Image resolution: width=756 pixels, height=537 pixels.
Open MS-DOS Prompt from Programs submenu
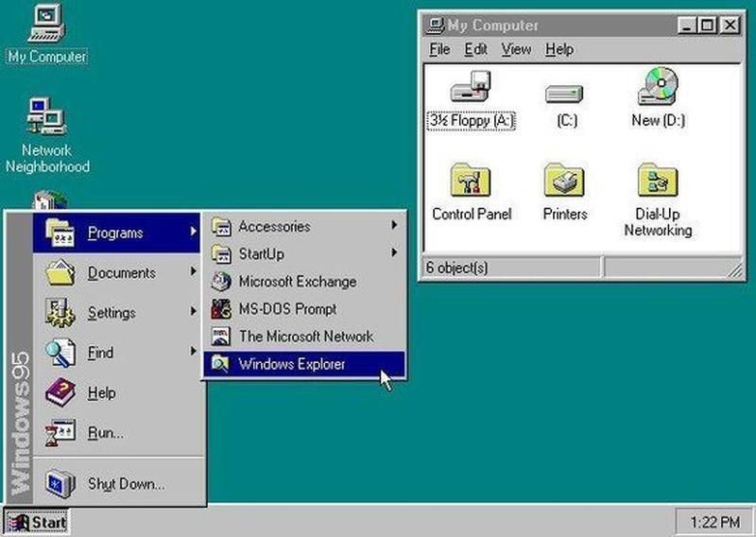287,309
